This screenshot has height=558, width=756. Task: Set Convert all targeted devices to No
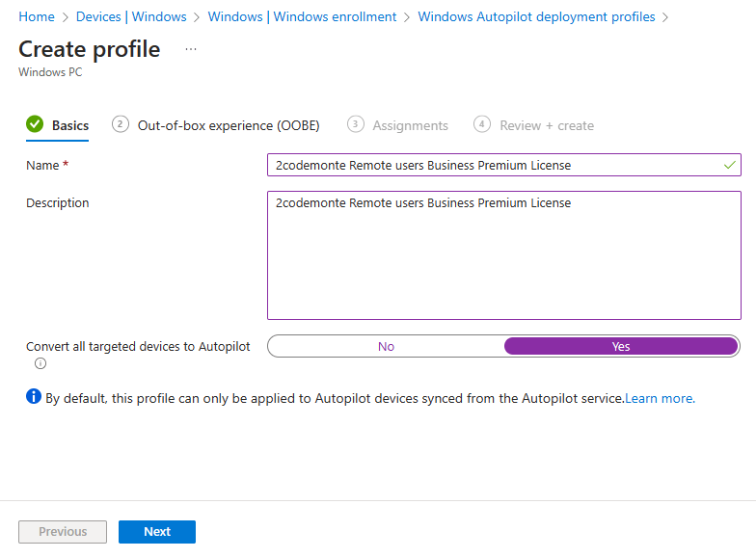386,346
